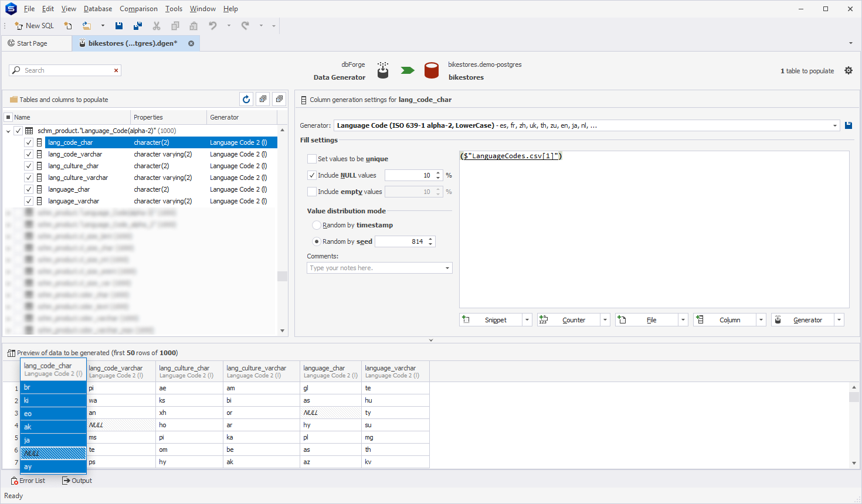
Task: Click the Save All toolbar icon
Action: pos(138,26)
